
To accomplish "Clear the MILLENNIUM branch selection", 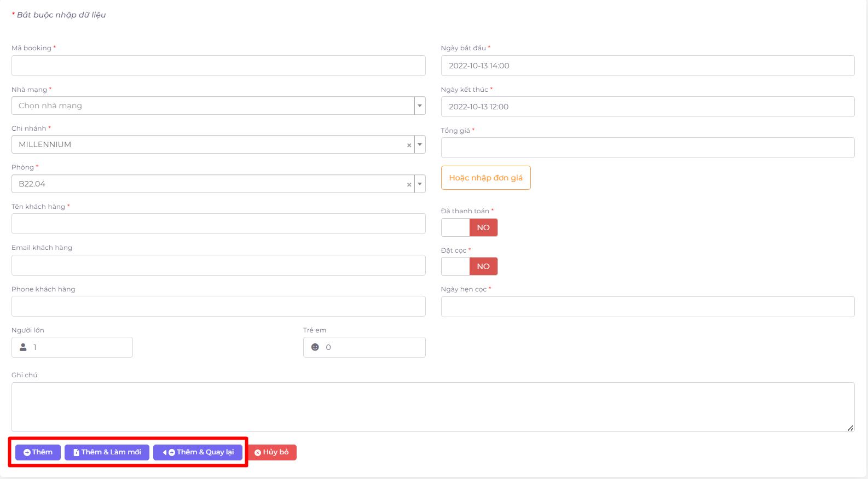I will pos(409,145).
